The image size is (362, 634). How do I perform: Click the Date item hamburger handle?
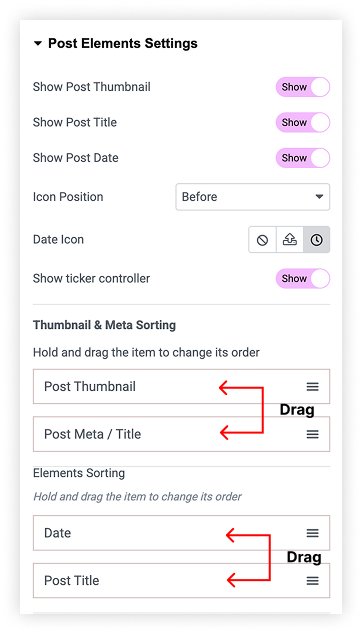click(312, 533)
